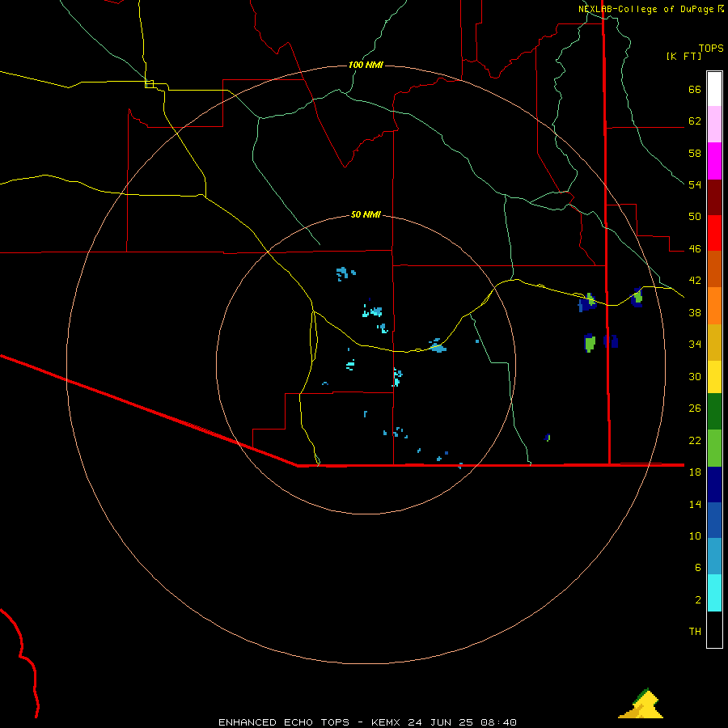Click the dark green legend swatch
728x728 pixels.
pos(714,412)
